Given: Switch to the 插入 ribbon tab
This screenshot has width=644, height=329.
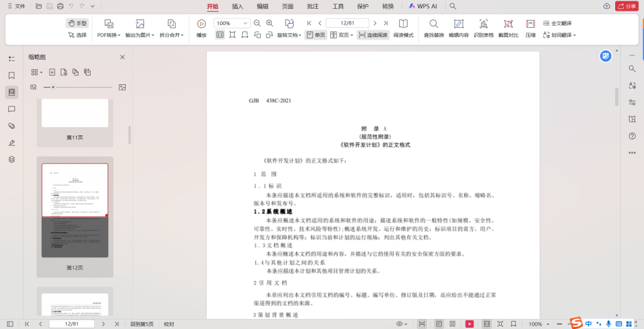Looking at the screenshot, I should point(238,6).
